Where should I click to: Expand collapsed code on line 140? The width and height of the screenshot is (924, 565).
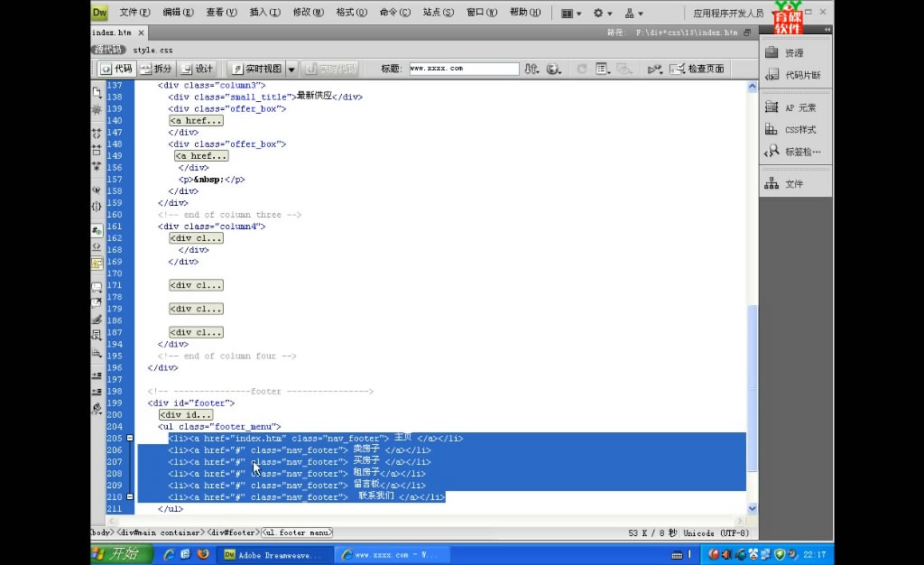point(196,121)
